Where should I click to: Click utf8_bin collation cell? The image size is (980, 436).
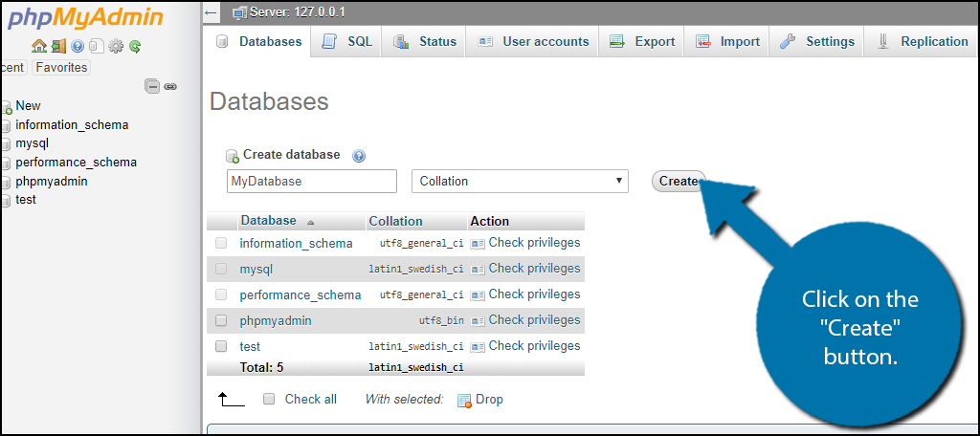coord(441,321)
